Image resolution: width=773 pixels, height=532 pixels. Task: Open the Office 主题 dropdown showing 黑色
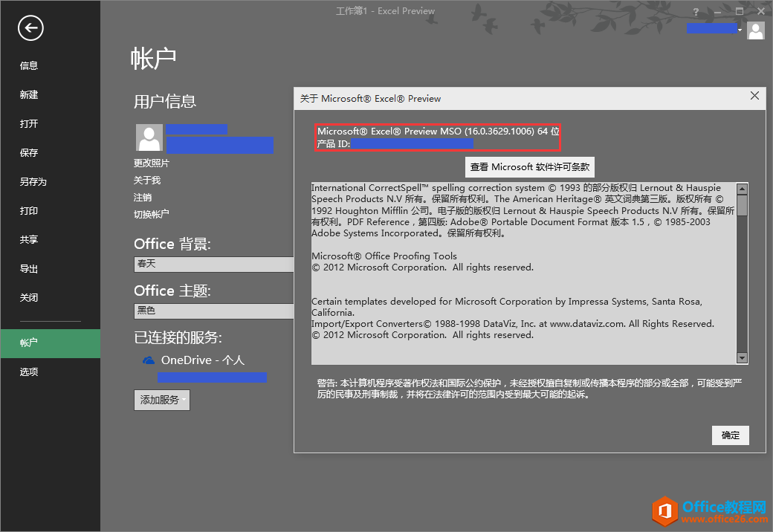pyautogui.click(x=214, y=311)
